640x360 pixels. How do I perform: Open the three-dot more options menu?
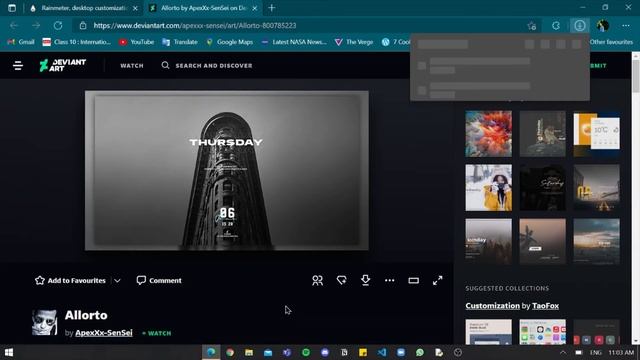click(x=389, y=280)
